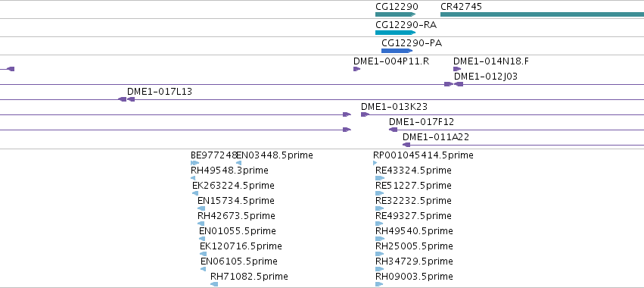Select the RH09003.5prime EST arrow
This screenshot has width=644, height=288.
coord(380,284)
